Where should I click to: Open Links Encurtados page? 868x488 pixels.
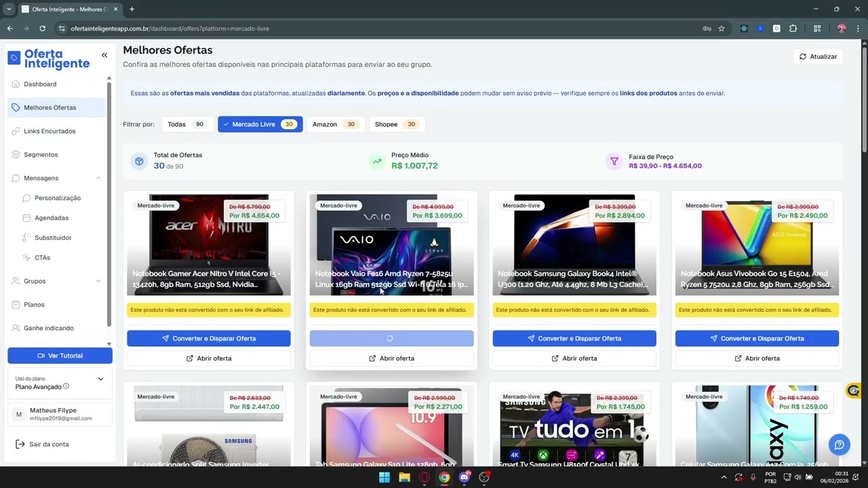point(57,131)
